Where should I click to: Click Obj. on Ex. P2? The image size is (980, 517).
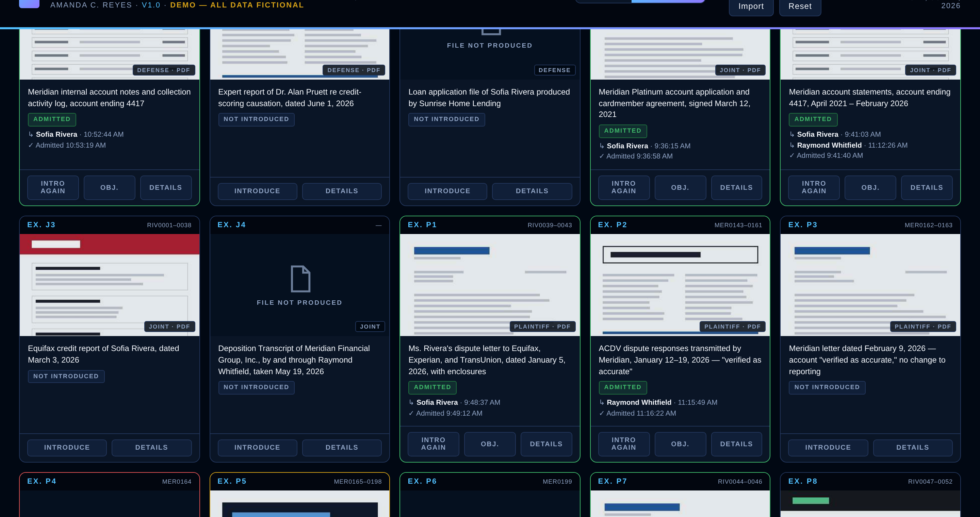click(x=680, y=444)
